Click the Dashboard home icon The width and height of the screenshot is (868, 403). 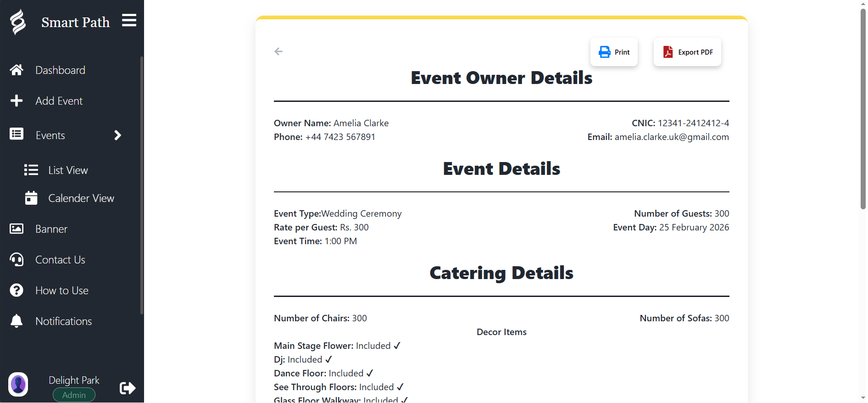point(17,70)
